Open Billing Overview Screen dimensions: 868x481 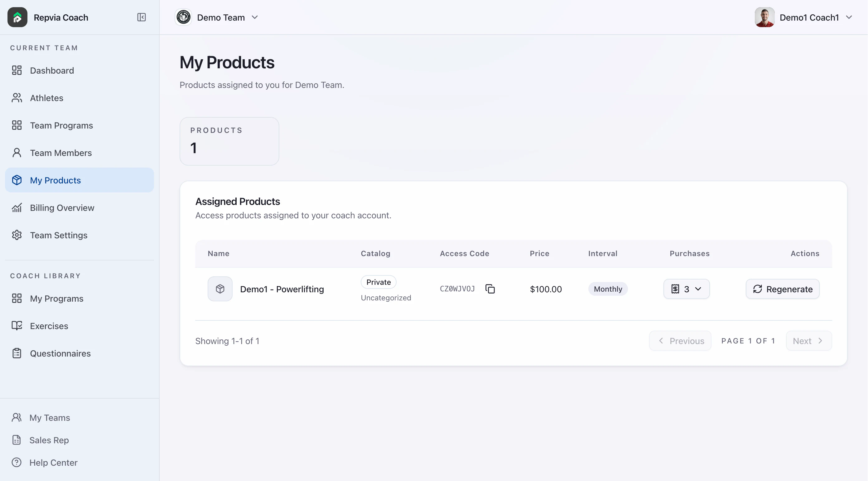79,208
